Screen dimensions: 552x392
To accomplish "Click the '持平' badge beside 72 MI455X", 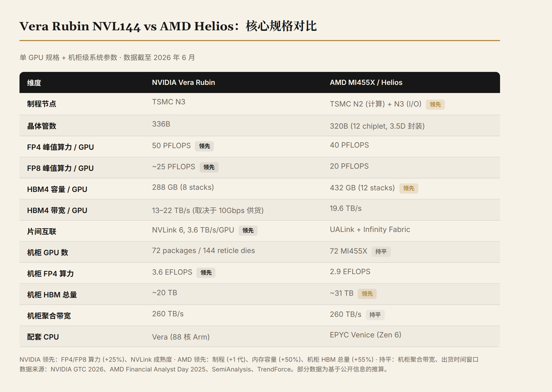I will pos(381,251).
